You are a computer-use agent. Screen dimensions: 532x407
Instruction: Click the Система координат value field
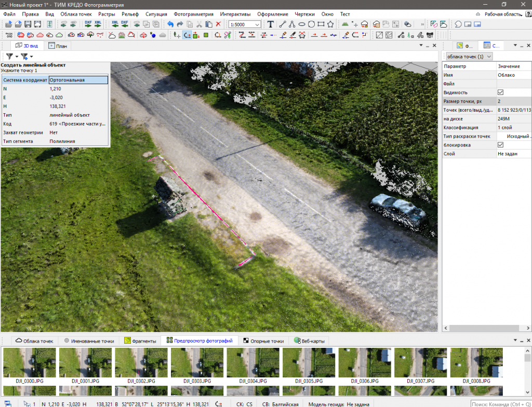(x=78, y=80)
